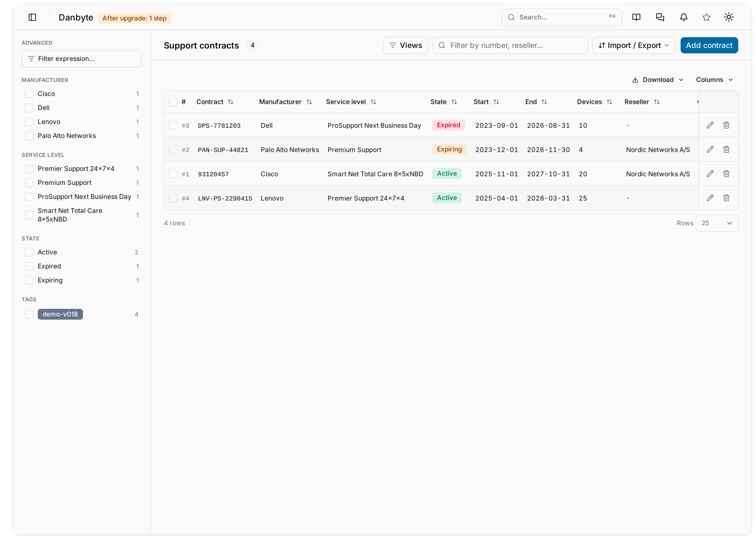Sort by Contract column arrows
Image resolution: width=756 pixels, height=539 pixels.
[x=231, y=102]
